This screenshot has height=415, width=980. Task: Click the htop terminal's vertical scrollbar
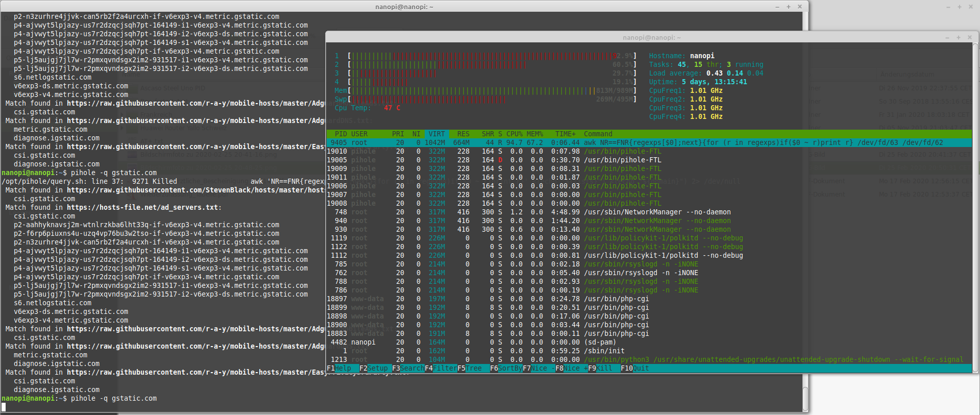click(975, 207)
